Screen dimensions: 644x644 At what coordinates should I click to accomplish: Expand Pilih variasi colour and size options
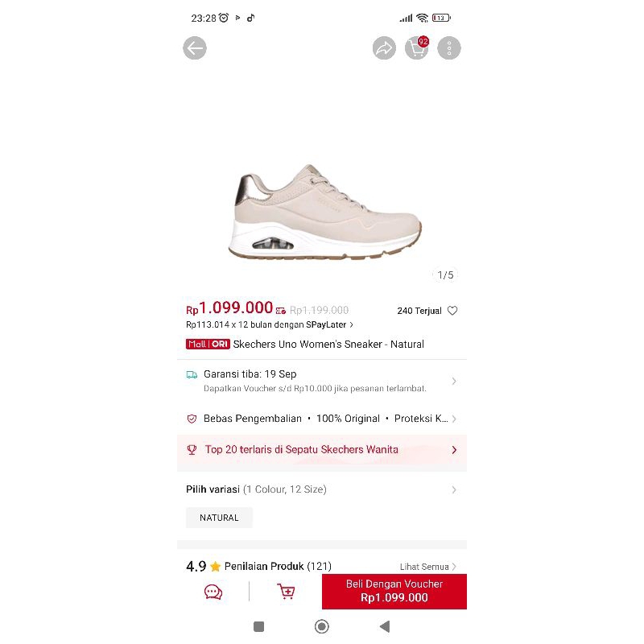[x=321, y=489]
